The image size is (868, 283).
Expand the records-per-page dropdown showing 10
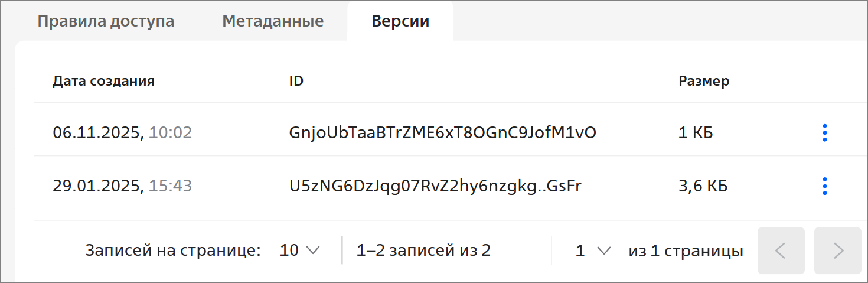(299, 251)
